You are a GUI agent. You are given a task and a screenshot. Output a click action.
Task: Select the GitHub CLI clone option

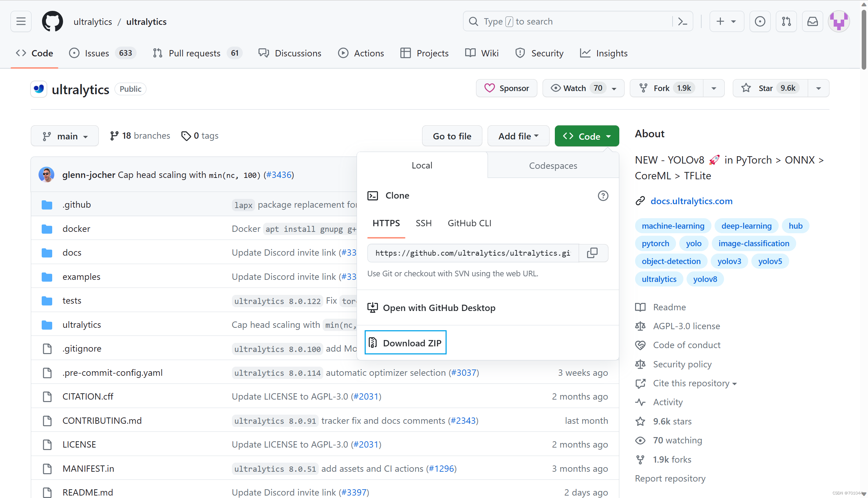(x=469, y=223)
